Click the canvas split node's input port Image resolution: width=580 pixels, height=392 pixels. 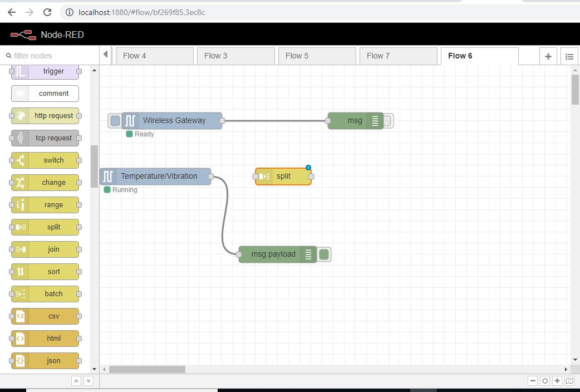pos(255,177)
